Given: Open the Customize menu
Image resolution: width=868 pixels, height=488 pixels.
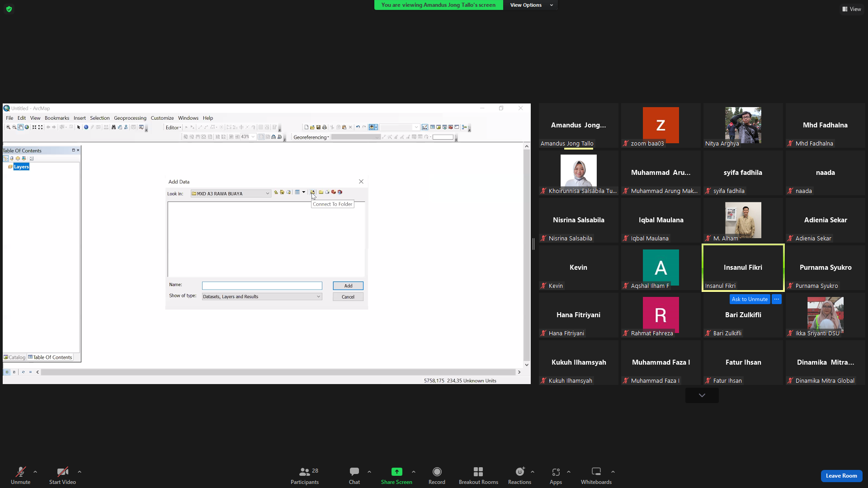Looking at the screenshot, I should [162, 118].
